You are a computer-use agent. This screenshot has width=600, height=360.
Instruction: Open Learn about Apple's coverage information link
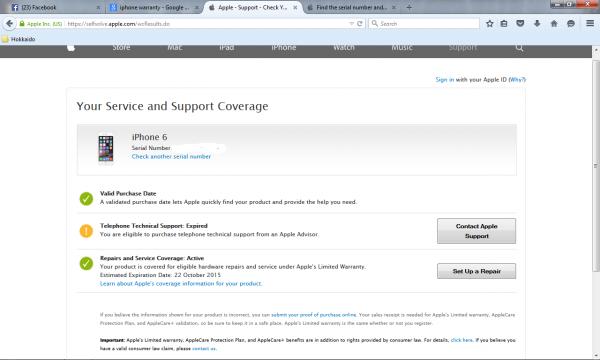[181, 283]
